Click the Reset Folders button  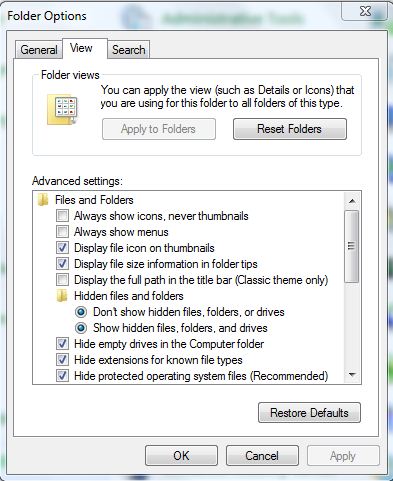290,129
